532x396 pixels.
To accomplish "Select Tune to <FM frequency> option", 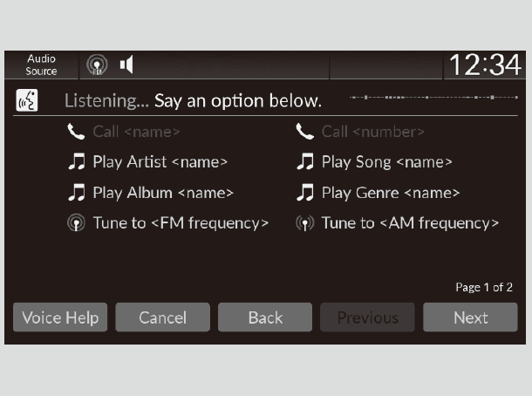I will point(181,223).
